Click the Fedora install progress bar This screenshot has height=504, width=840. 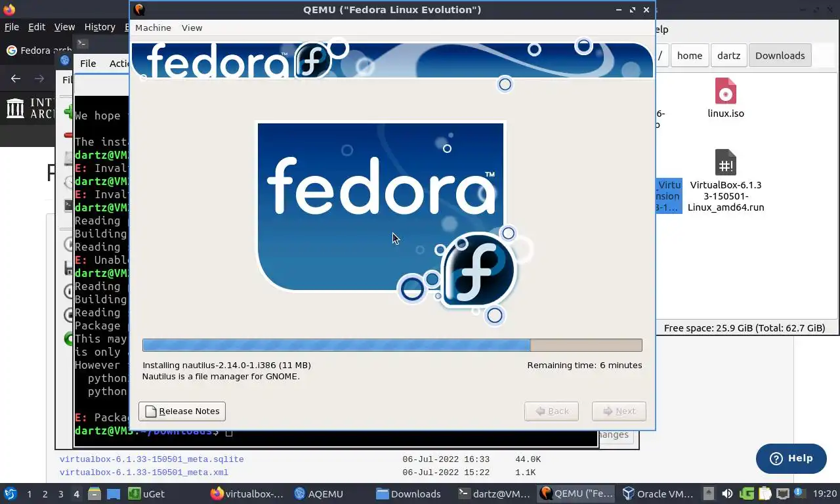[392, 345]
